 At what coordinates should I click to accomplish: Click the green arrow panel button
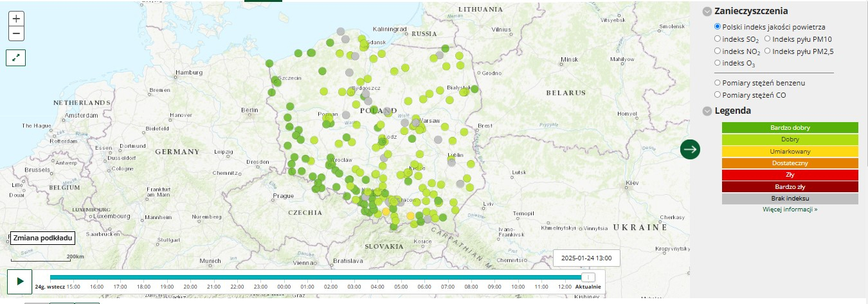690,149
